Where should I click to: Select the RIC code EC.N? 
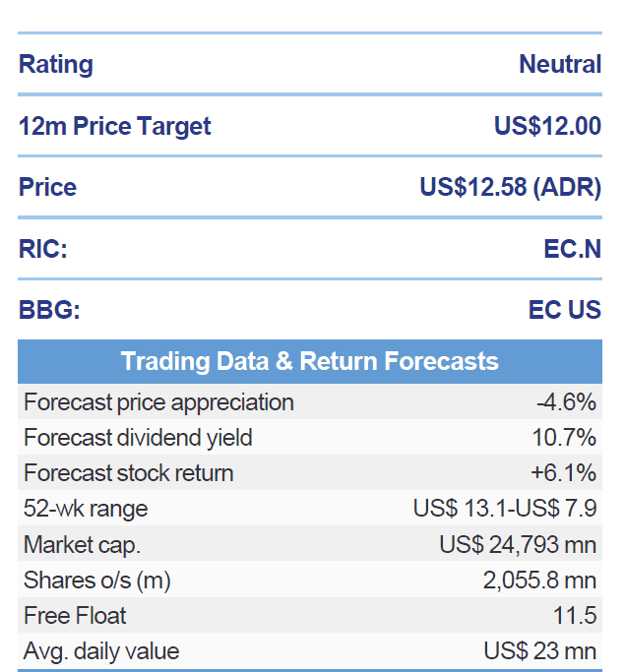572,249
